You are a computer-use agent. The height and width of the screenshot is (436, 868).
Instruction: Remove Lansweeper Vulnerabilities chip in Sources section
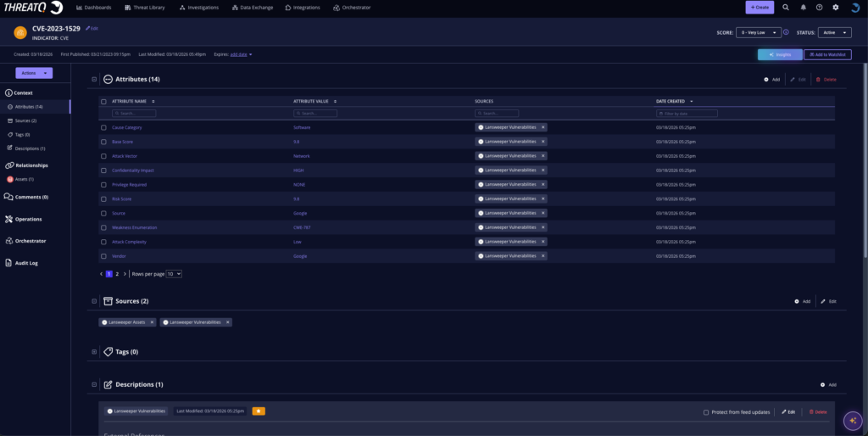[227, 321]
